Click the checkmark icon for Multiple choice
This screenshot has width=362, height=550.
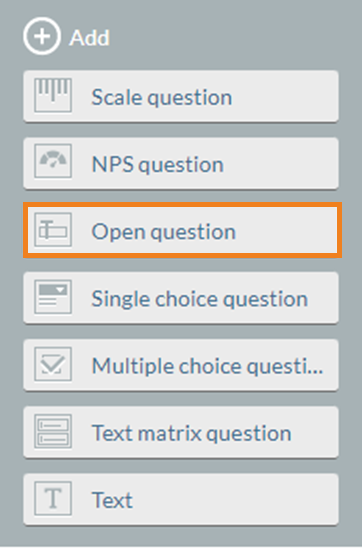(x=53, y=364)
